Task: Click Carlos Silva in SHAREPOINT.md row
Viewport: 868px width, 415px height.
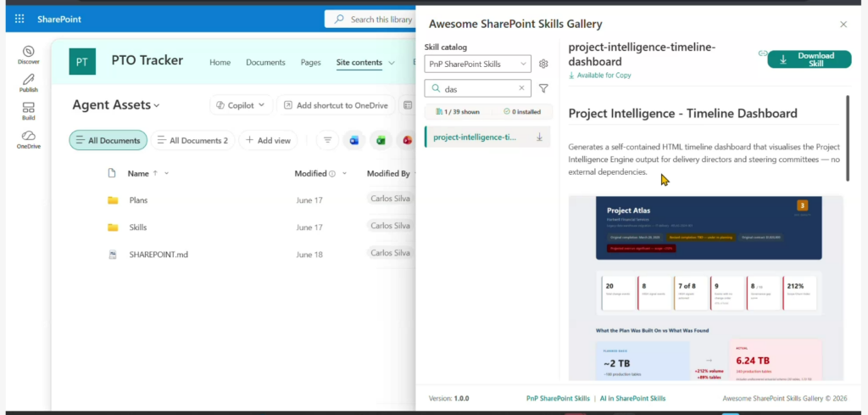Action: point(390,253)
